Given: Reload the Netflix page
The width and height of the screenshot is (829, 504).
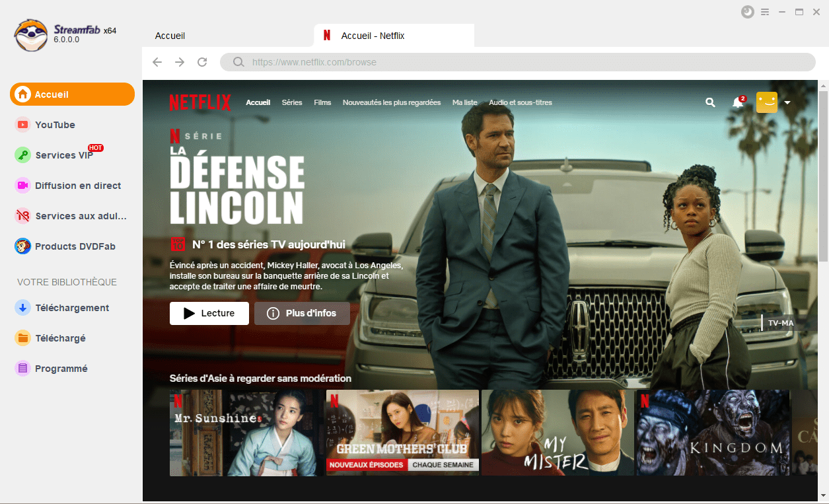Looking at the screenshot, I should (203, 62).
